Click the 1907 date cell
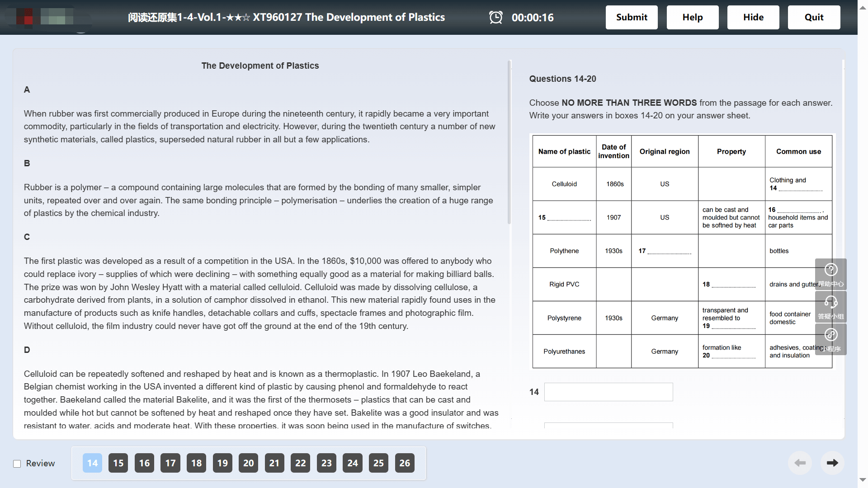This screenshot has height=488, width=868. point(613,217)
